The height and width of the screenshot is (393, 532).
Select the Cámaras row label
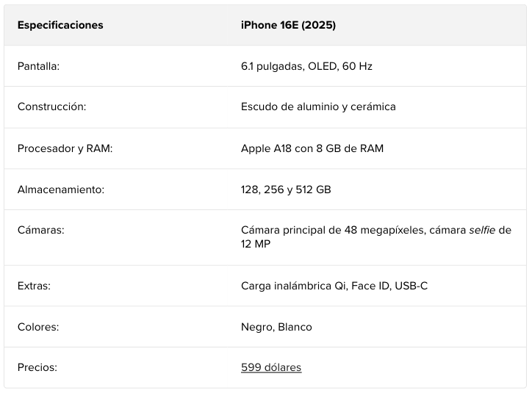pyautogui.click(x=41, y=230)
